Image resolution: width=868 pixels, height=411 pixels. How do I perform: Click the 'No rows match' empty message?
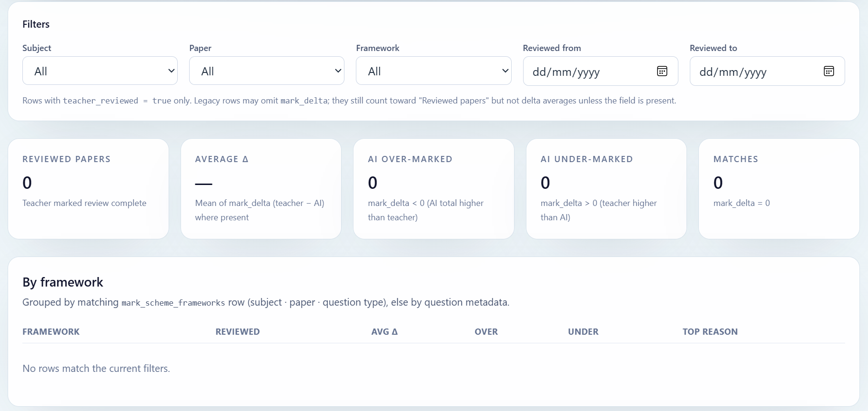[96, 369]
